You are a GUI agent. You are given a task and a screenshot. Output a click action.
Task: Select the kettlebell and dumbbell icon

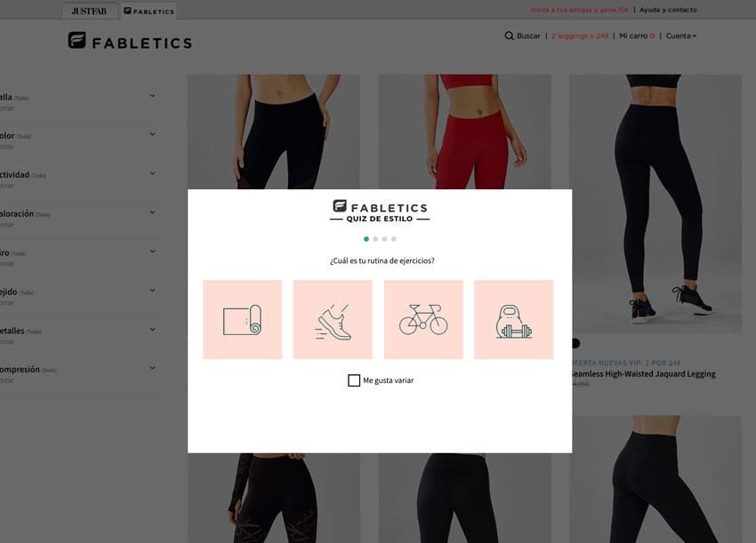click(x=513, y=319)
